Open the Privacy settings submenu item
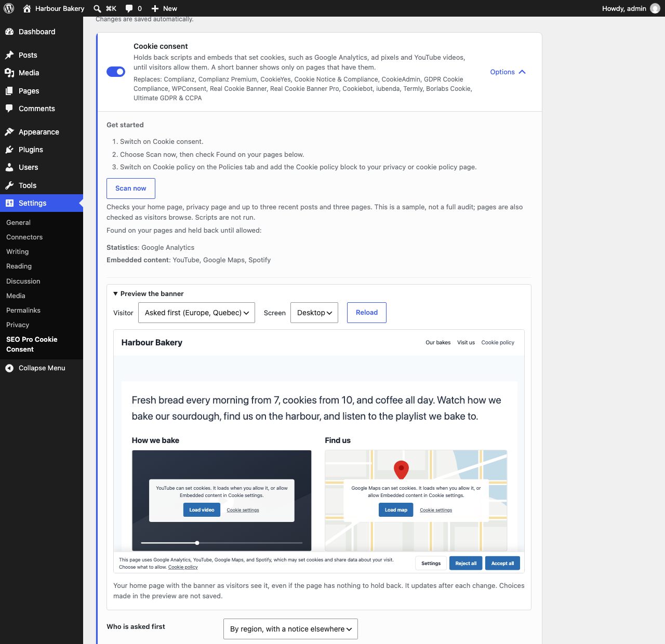 point(18,325)
